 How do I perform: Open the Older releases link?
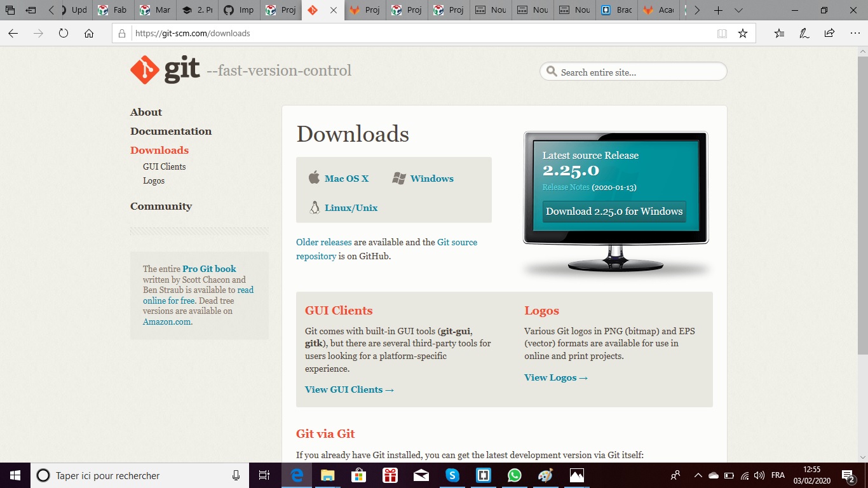click(x=324, y=242)
